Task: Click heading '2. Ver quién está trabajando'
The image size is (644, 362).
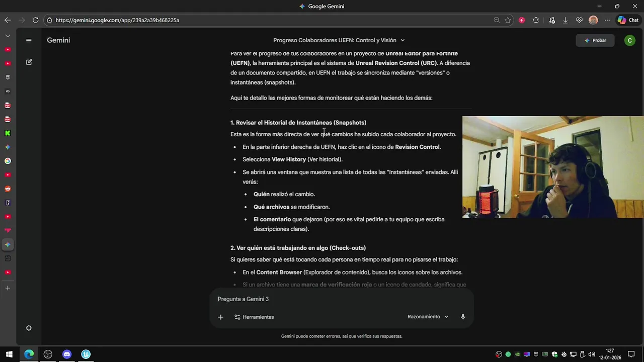Action: tap(298, 248)
